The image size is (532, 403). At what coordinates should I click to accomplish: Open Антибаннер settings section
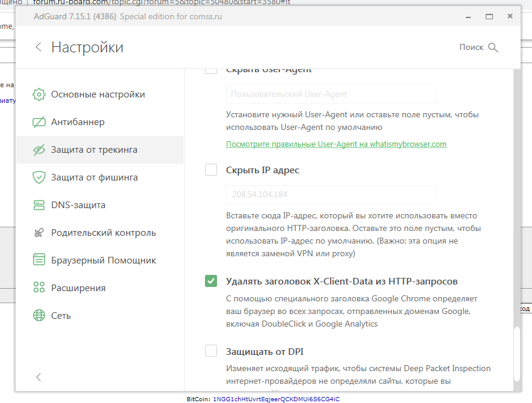click(x=100, y=122)
